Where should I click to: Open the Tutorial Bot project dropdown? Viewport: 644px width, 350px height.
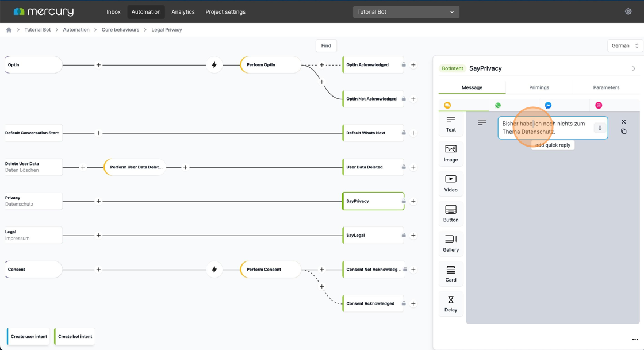(x=406, y=12)
